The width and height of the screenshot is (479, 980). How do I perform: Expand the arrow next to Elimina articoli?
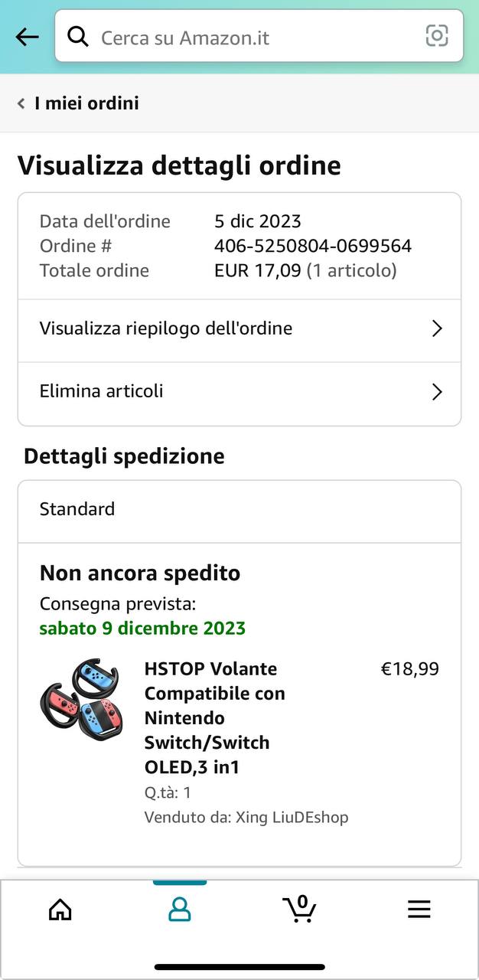437,392
